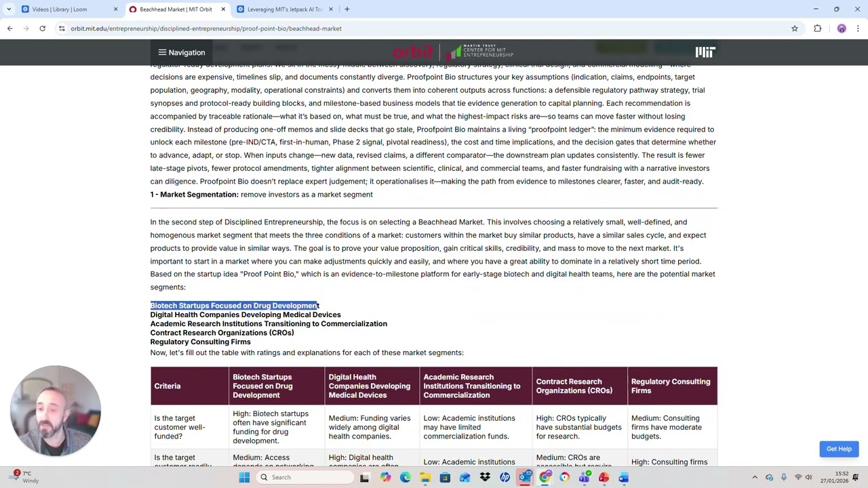Click the 'Medium: Funding varies widely' cell

click(372, 427)
